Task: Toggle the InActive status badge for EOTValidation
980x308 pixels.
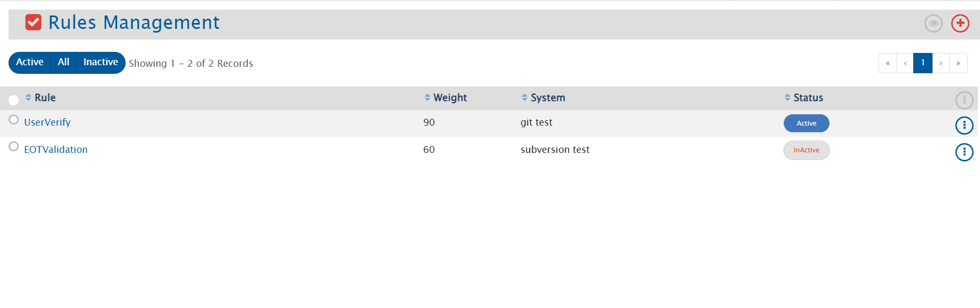Action: 806,150
